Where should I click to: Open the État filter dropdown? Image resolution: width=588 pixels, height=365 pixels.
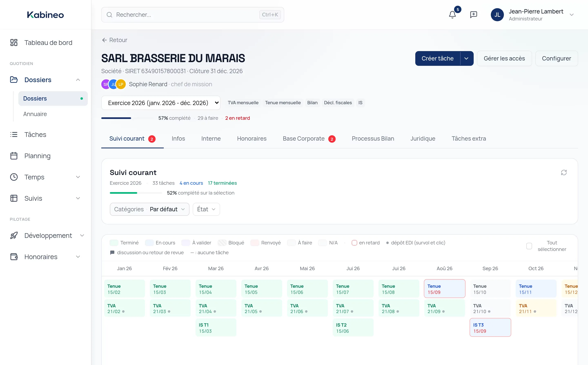(206, 209)
